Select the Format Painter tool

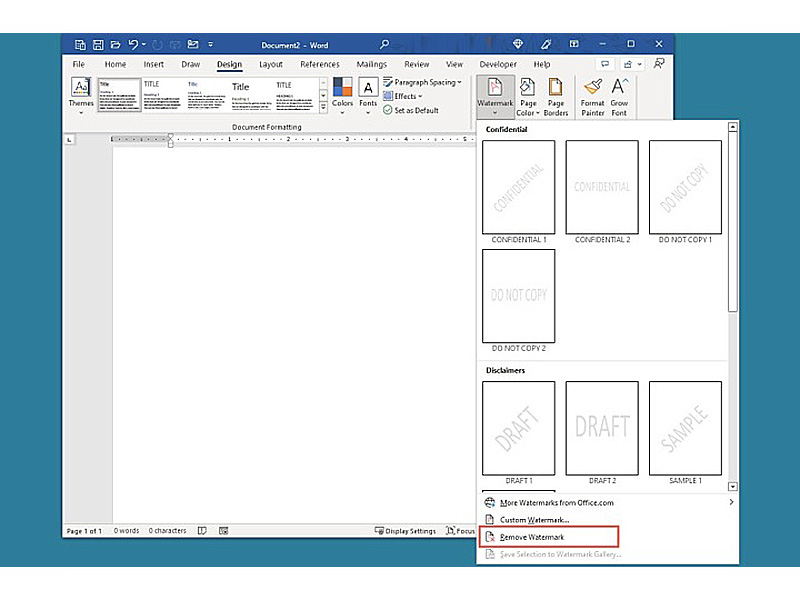[x=592, y=97]
